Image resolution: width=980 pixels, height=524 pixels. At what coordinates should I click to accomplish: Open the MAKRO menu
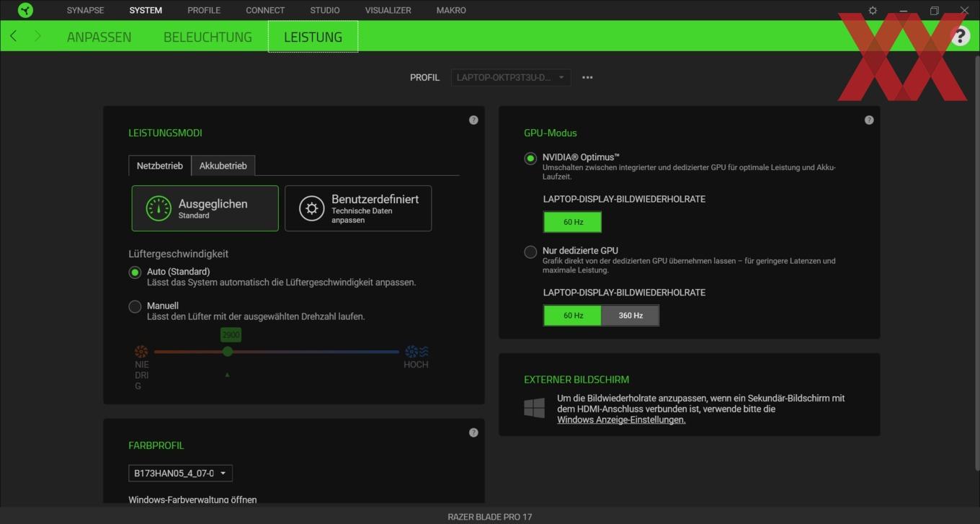451,10
